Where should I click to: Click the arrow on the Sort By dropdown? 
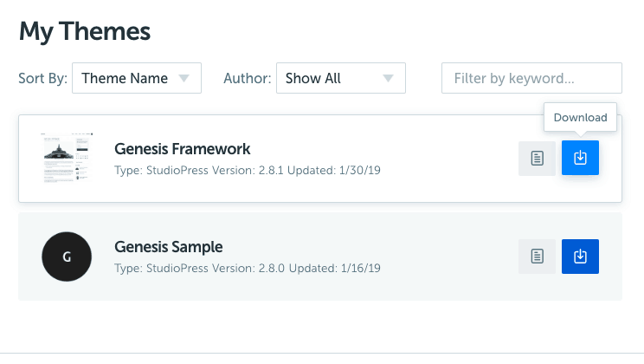(x=184, y=78)
